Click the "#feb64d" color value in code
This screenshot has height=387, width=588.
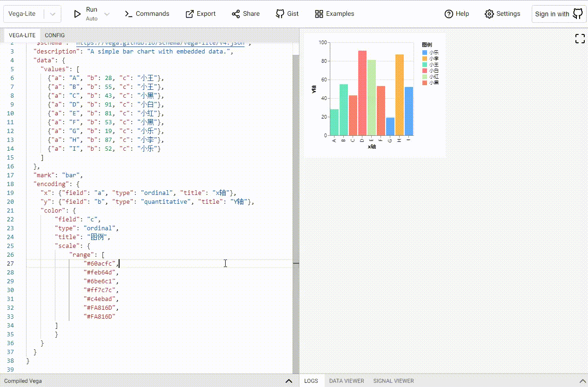pyautogui.click(x=99, y=272)
